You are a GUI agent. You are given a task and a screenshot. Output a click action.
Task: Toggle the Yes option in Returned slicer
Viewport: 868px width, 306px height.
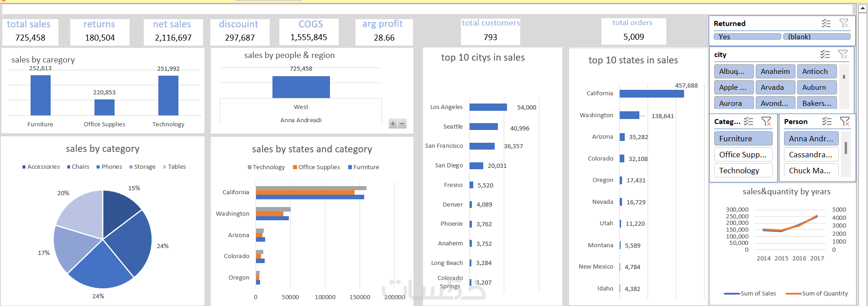(x=747, y=36)
